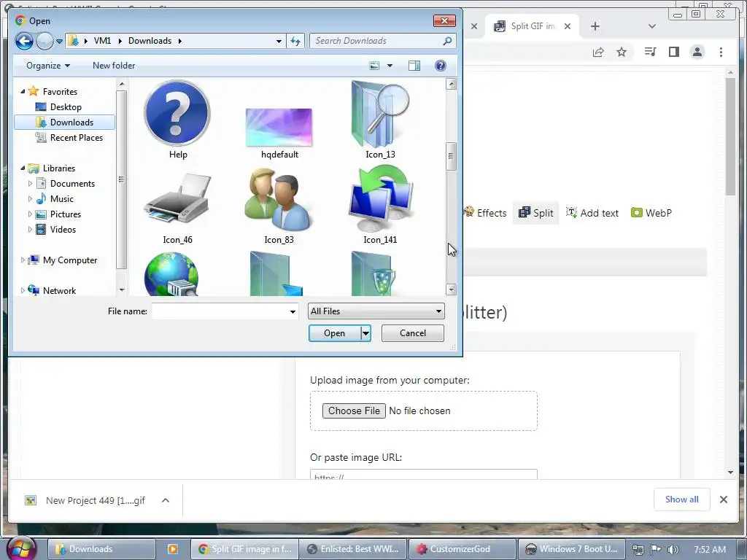747x560 pixels.
Task: Go back using the dialog's Back arrow
Action: click(x=24, y=41)
